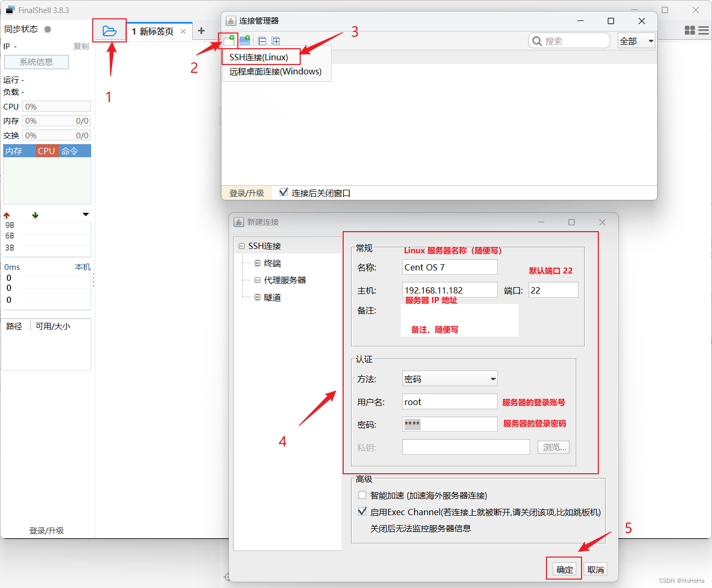Toggle 连接后关闭窗口 checkbox
712x588 pixels.
283,192
